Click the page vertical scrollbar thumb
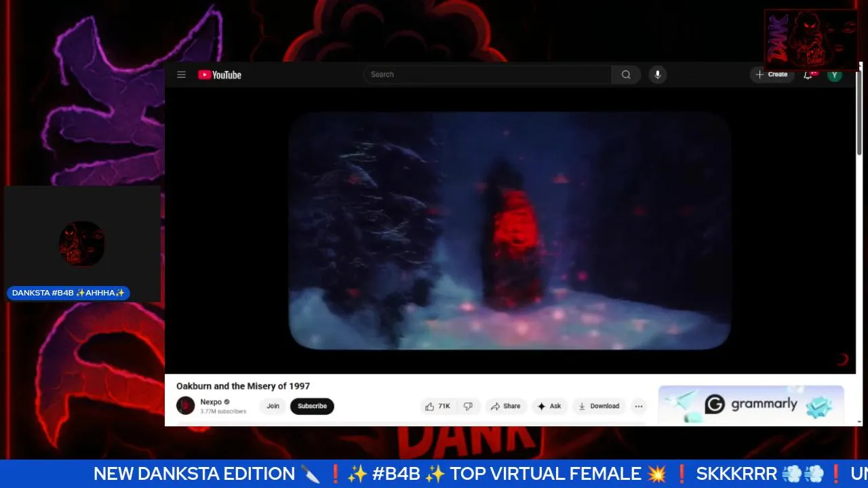Image resolution: width=868 pixels, height=488 pixels. click(x=859, y=112)
